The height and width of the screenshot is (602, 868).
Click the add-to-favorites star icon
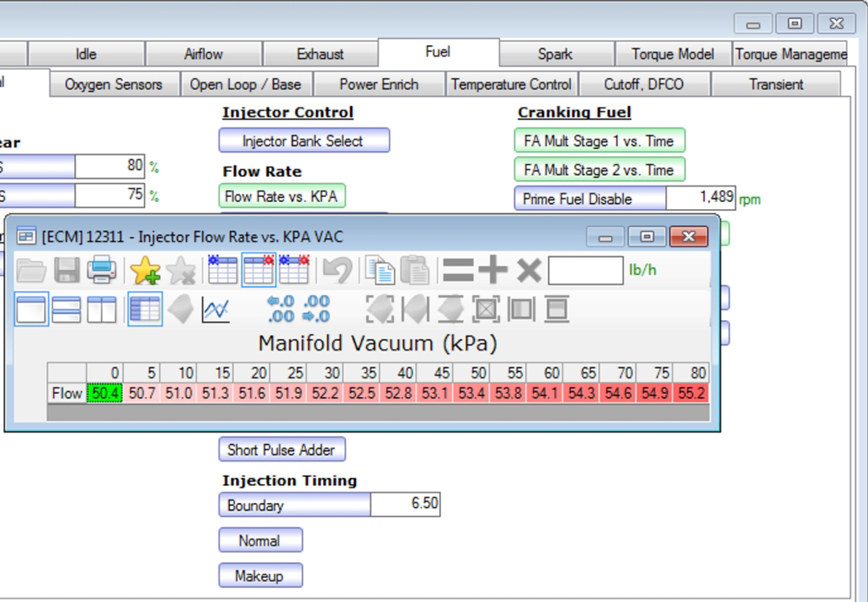point(145,270)
